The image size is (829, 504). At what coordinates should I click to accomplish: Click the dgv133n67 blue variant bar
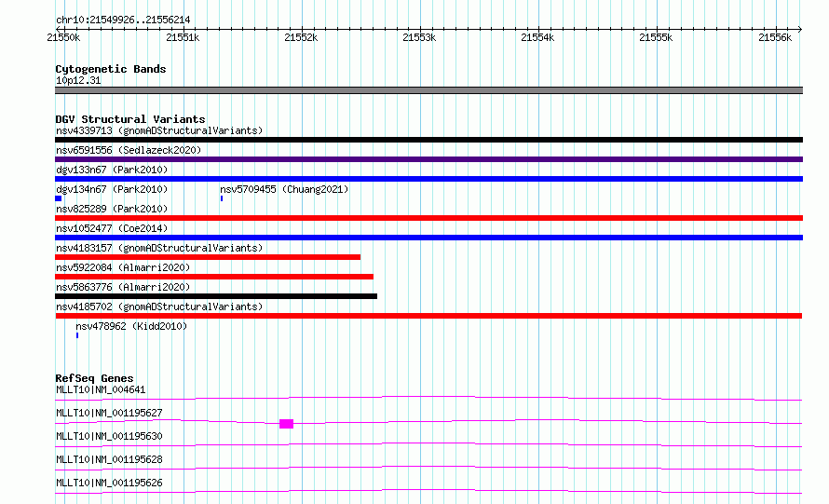tap(428, 179)
